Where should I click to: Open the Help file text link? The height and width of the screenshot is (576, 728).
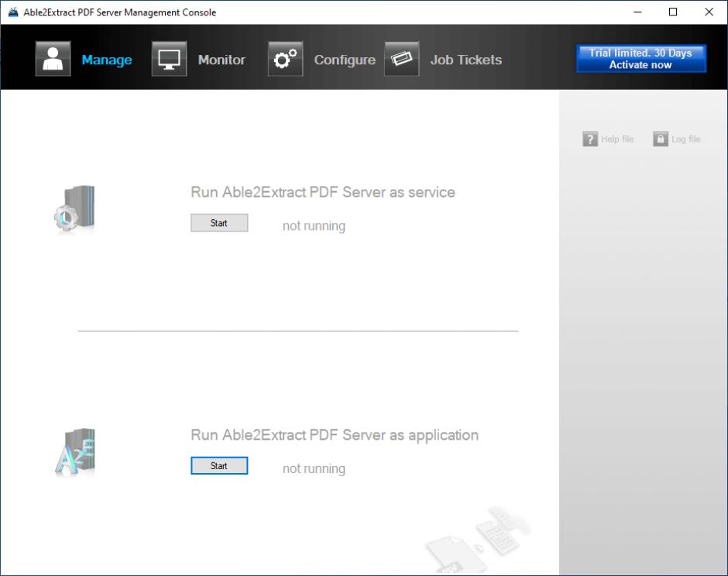[617, 139]
